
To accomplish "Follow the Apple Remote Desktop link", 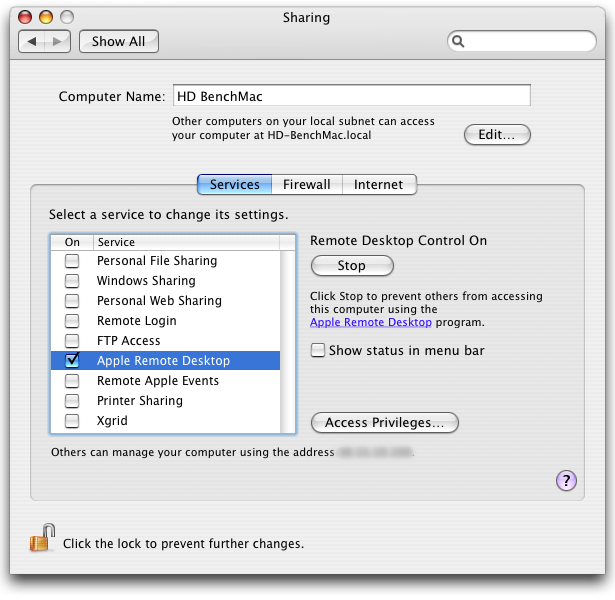I will (371, 323).
